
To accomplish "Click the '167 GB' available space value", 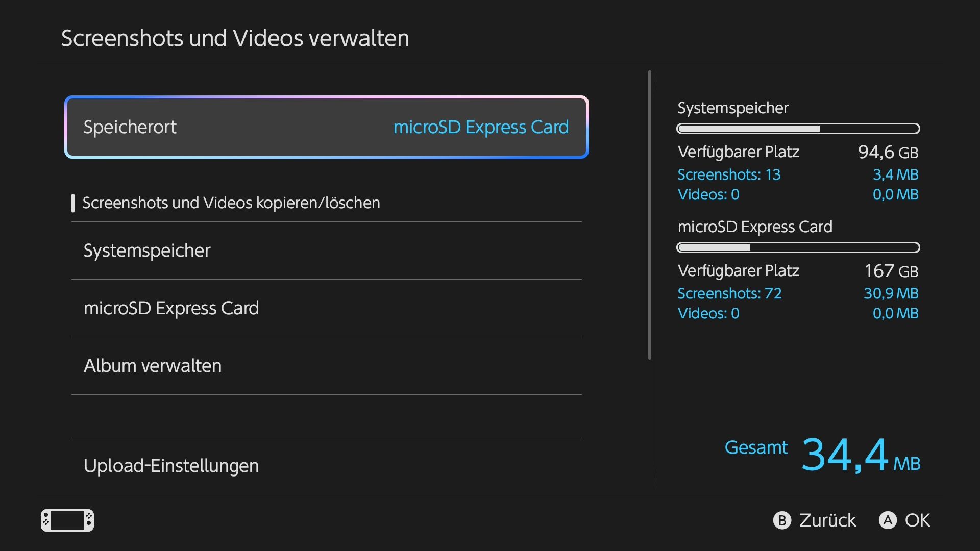I will [x=892, y=271].
